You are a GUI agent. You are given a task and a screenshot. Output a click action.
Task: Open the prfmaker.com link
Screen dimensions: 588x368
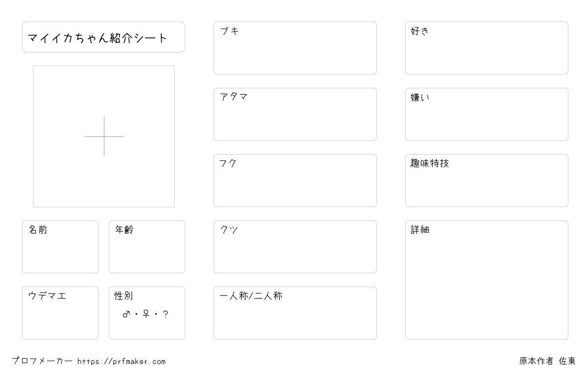coord(122,362)
